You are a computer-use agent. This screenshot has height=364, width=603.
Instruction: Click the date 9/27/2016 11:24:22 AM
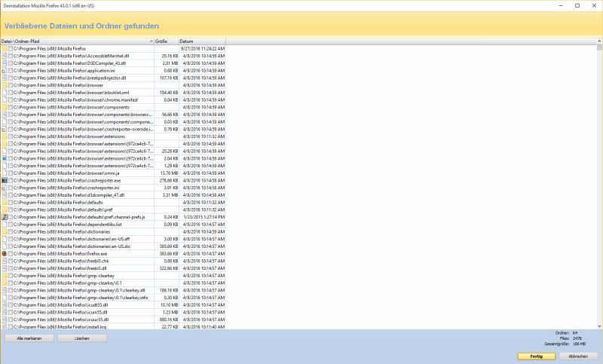[203, 49]
